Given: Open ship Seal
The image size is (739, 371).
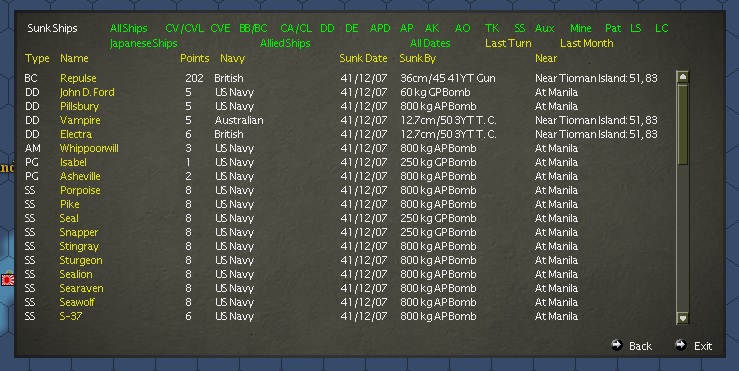Looking at the screenshot, I should pyautogui.click(x=69, y=218).
